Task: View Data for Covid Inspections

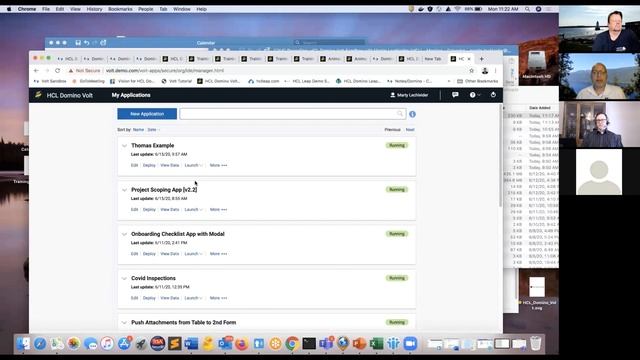Action: 170,298
